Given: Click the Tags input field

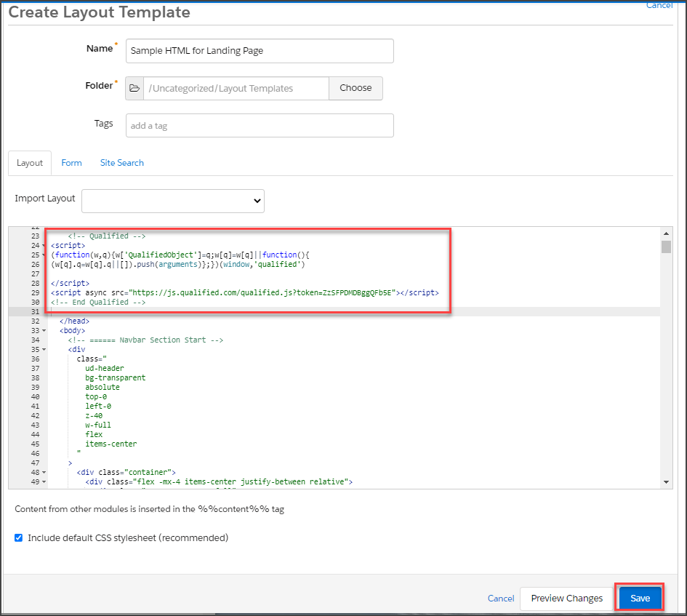Looking at the screenshot, I should click(x=260, y=125).
